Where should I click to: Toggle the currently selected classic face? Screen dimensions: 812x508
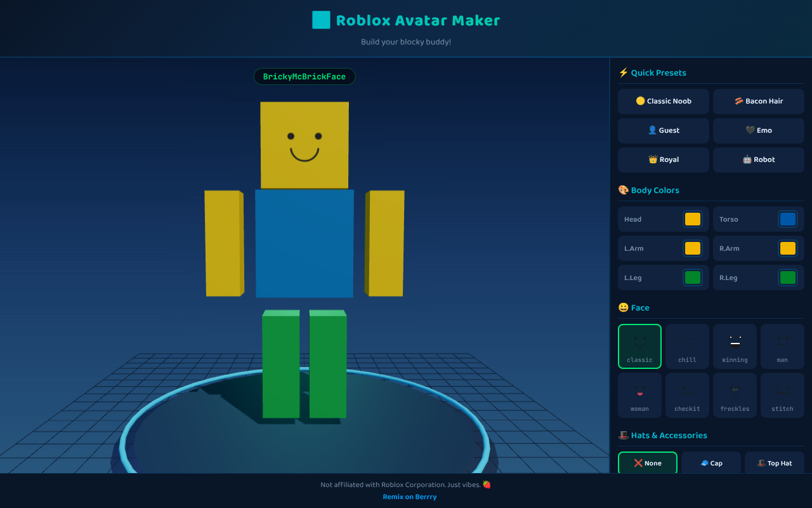click(x=639, y=345)
